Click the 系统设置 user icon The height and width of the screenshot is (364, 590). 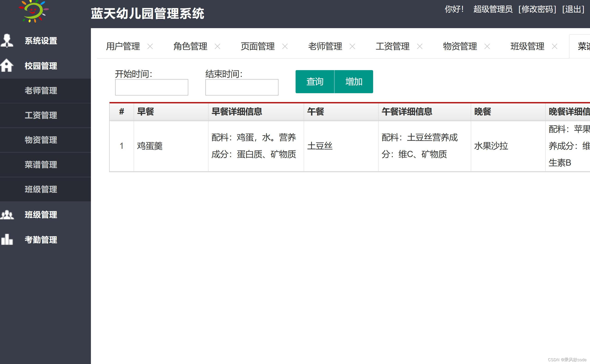tap(7, 40)
